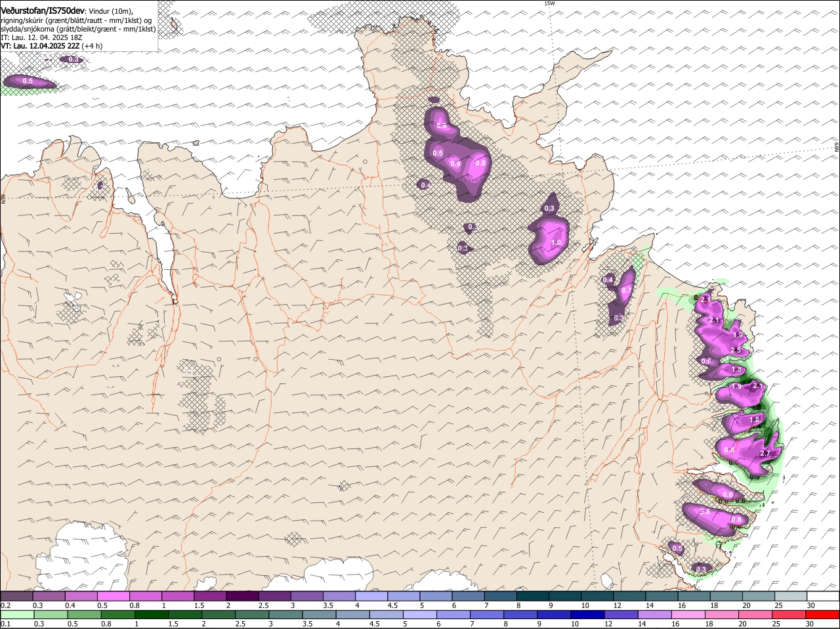Screen dimensions: 840x629
Task: Click the '0.2' label in the top legend row
Action: [x=6, y=605]
